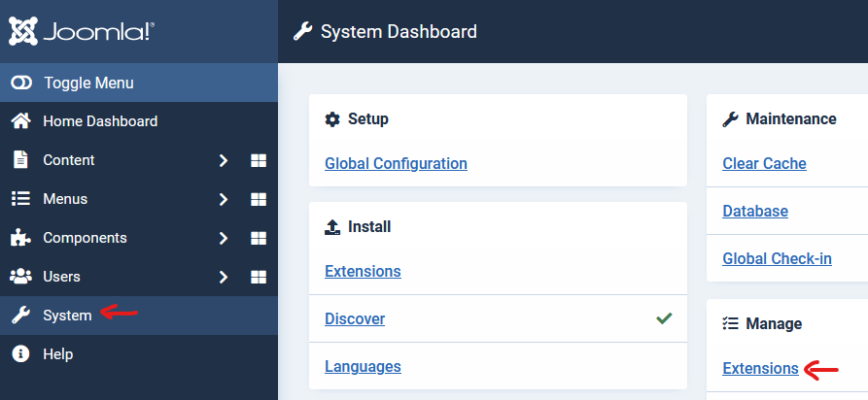The image size is (868, 400).
Task: Expand the Components submenu chevron
Action: 224,238
